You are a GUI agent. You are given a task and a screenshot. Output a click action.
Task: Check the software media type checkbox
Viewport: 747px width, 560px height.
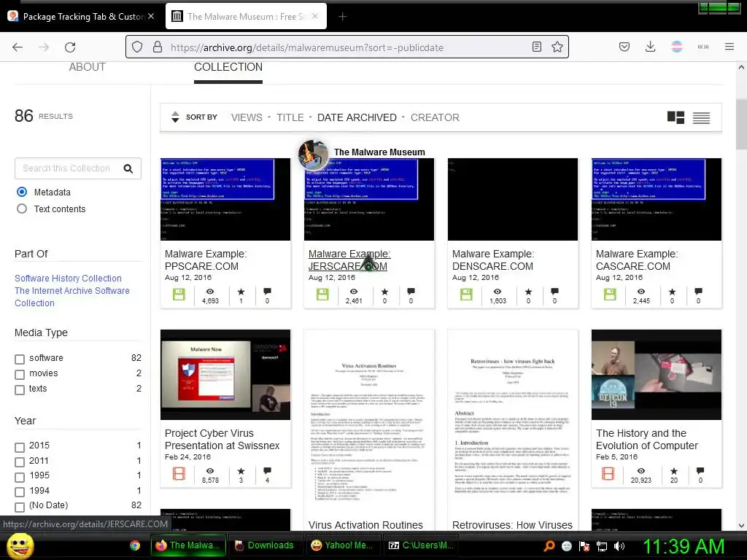[20, 359]
